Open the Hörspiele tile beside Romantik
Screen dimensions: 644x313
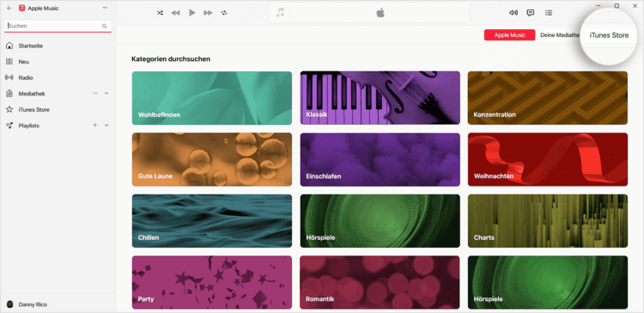click(x=548, y=282)
